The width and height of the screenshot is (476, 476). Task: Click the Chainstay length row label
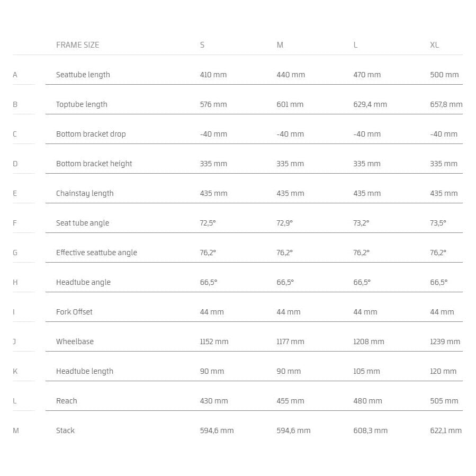pos(85,193)
